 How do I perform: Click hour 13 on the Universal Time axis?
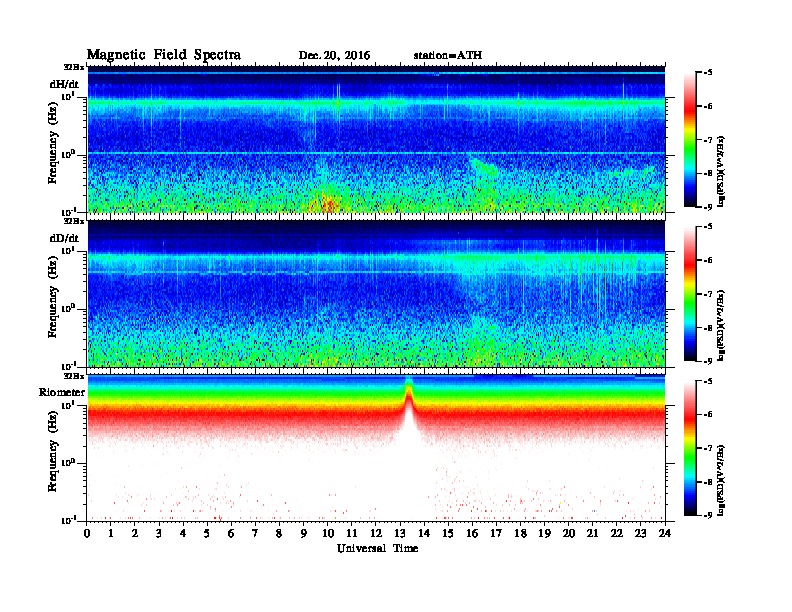coord(400,533)
